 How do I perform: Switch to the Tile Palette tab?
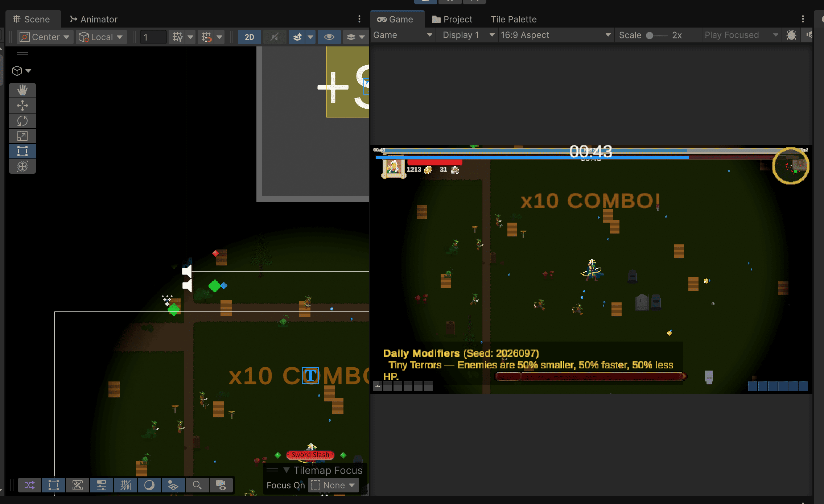click(x=513, y=19)
